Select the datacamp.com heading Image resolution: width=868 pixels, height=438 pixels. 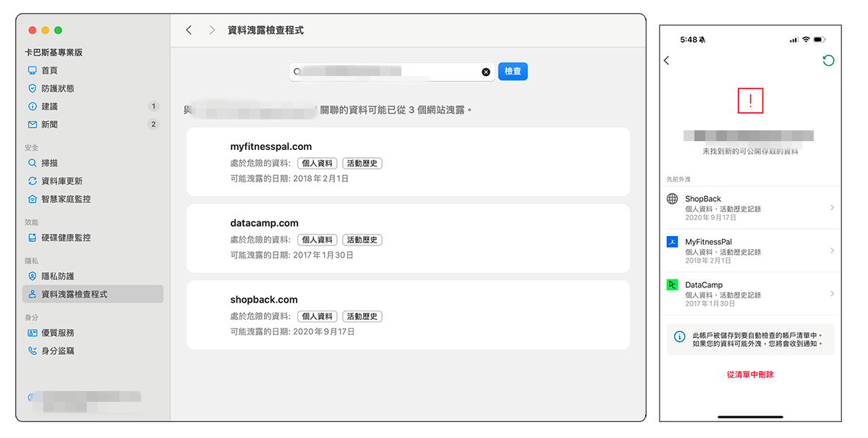click(x=265, y=223)
